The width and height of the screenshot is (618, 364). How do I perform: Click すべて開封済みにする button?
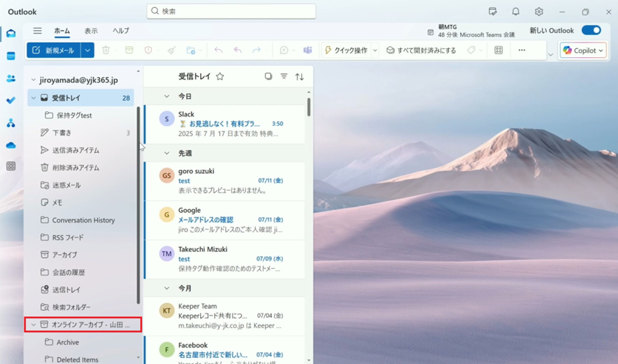tap(421, 50)
